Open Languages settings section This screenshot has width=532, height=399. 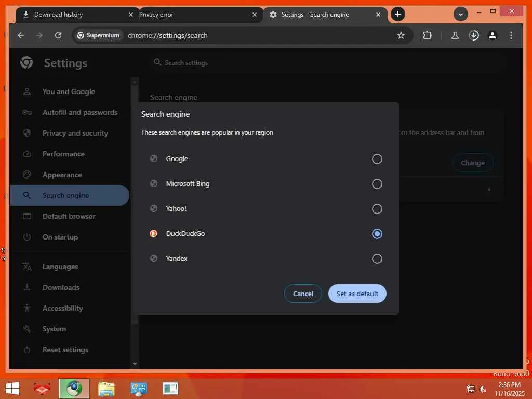click(x=69, y=267)
